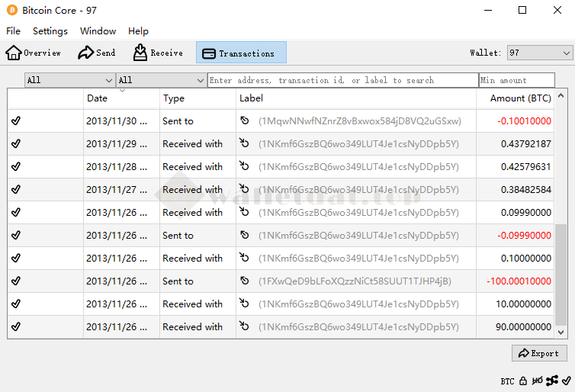
Task: Open the Receive page
Action: coord(158,53)
